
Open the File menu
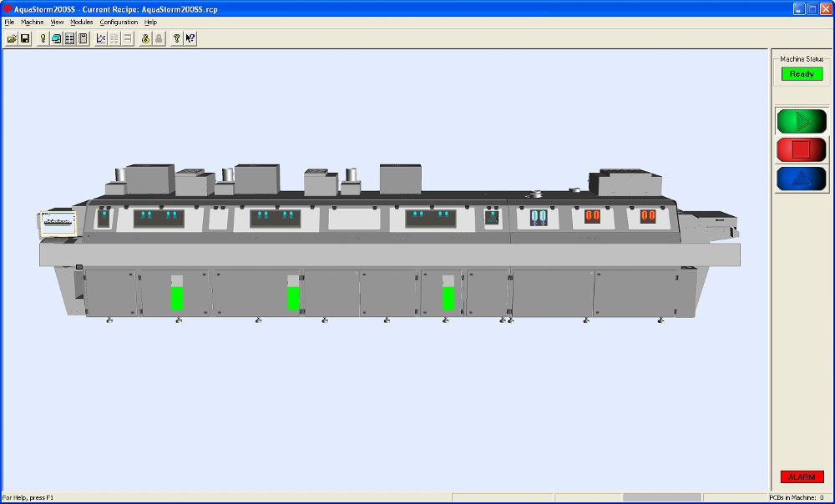9,22
